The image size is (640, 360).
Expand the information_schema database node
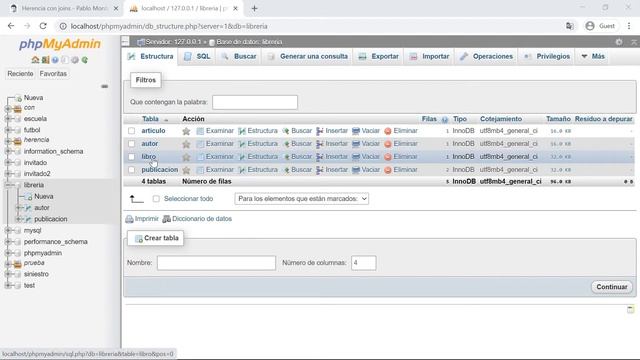(x=8, y=151)
